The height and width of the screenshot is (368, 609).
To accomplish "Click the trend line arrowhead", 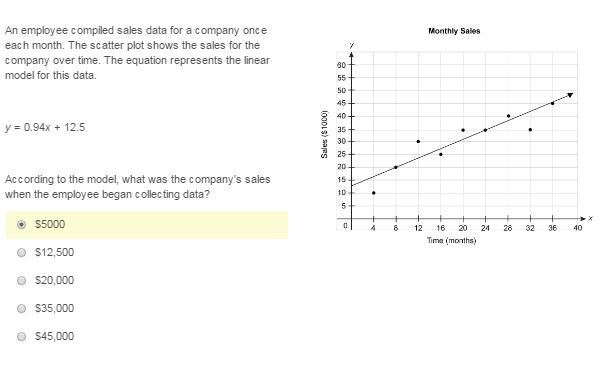I will click(x=570, y=95).
